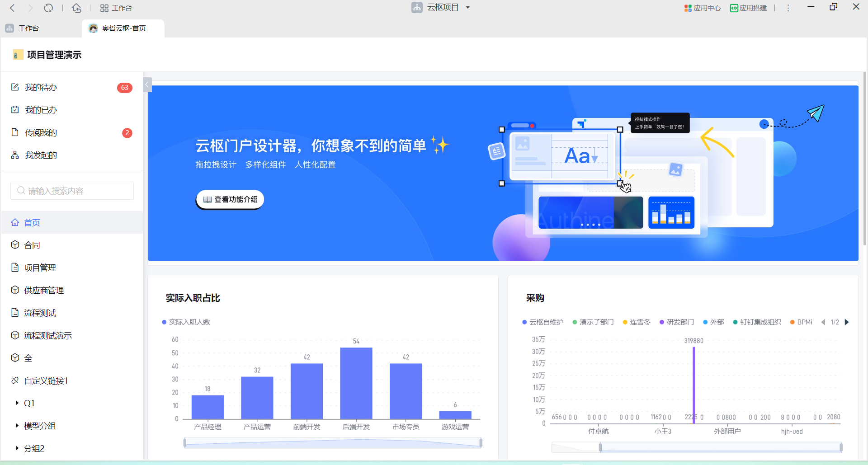Viewport: 868px width, 465px height.
Task: Open 供应商管理 in the sidebar
Action: [x=72, y=290]
